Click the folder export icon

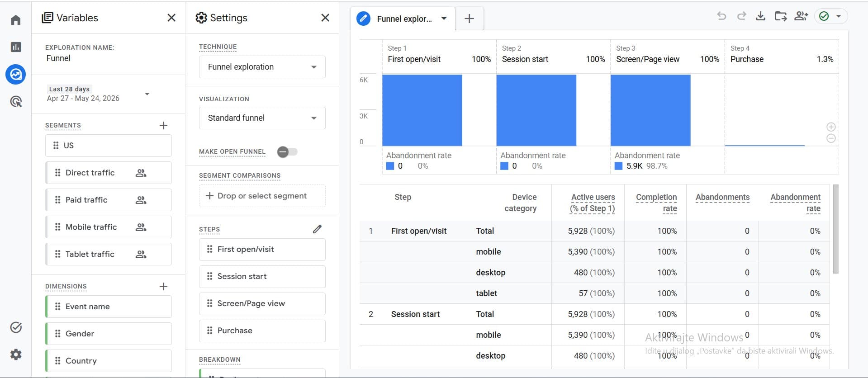781,16
